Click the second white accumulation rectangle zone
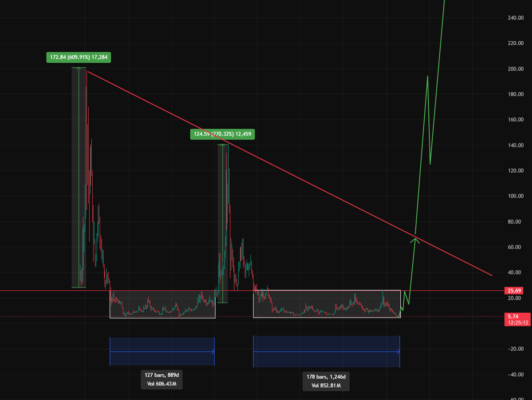This screenshot has height=400, width=532. [x=327, y=303]
